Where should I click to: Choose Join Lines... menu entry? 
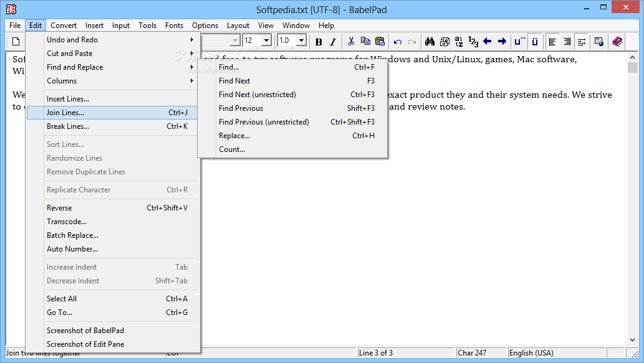(x=113, y=113)
